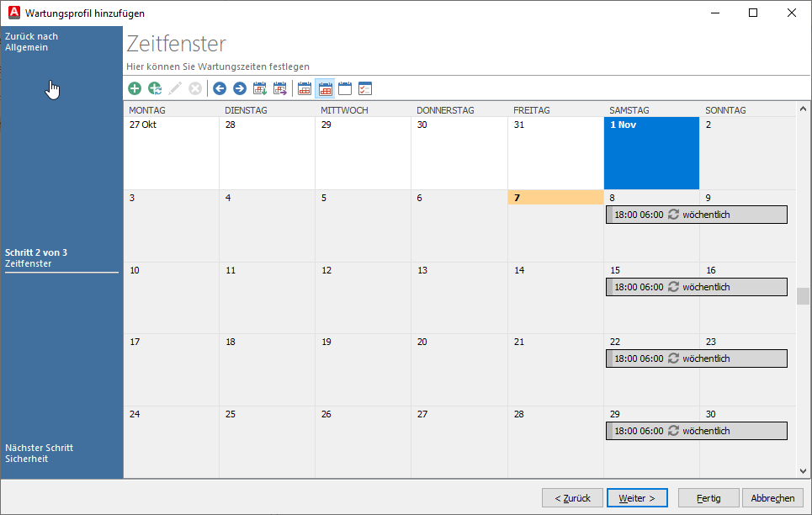Select the highlighted month view icon

pos(325,88)
